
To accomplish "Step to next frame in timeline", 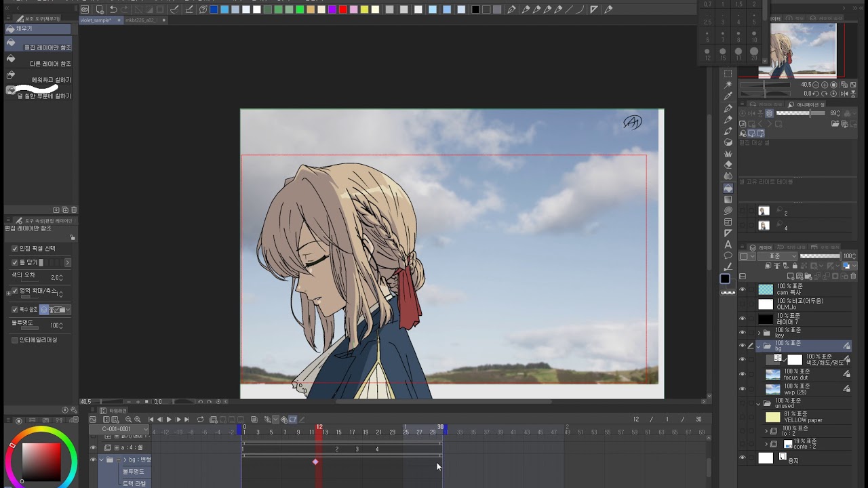I will pyautogui.click(x=178, y=420).
